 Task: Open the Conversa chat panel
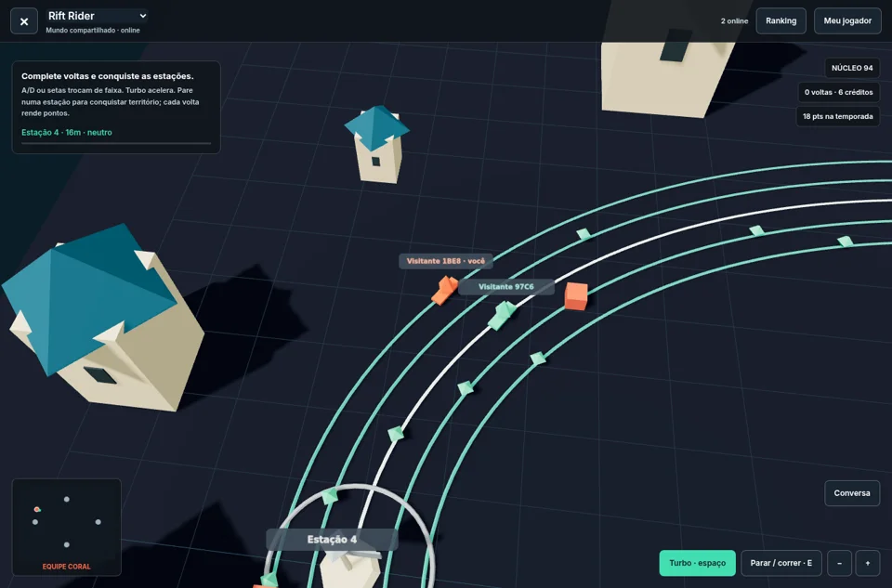coord(852,493)
